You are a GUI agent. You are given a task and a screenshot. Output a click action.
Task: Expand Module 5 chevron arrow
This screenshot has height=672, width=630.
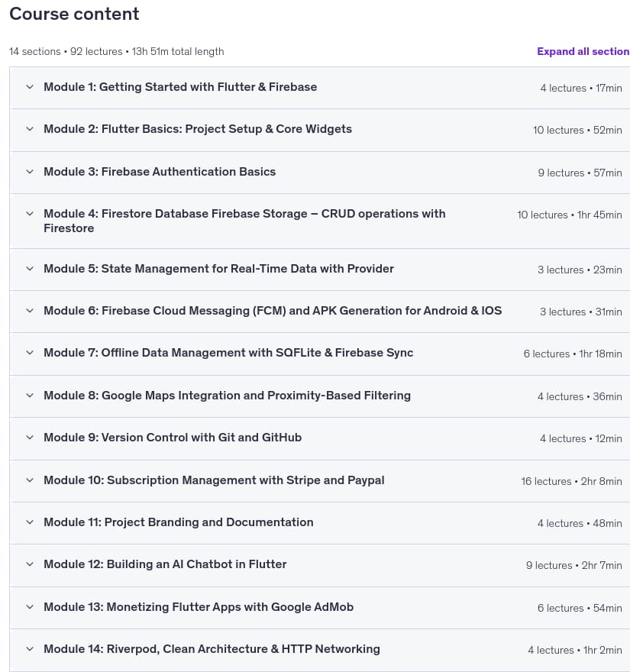click(30, 269)
